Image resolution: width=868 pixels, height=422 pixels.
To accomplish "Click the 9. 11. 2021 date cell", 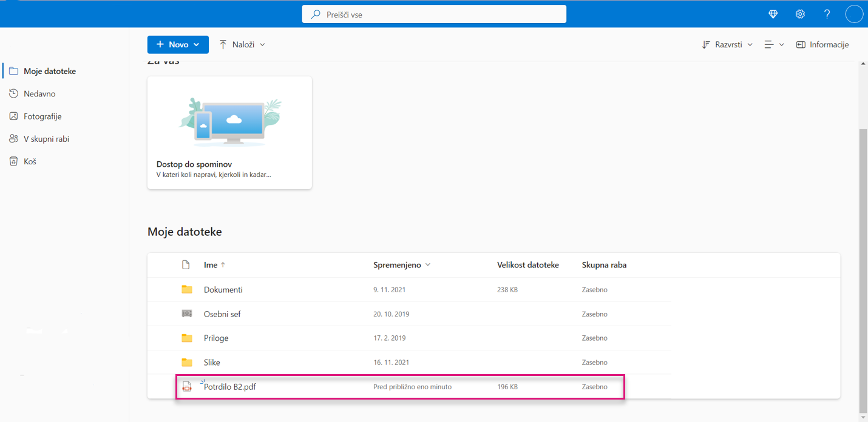I will [x=389, y=290].
